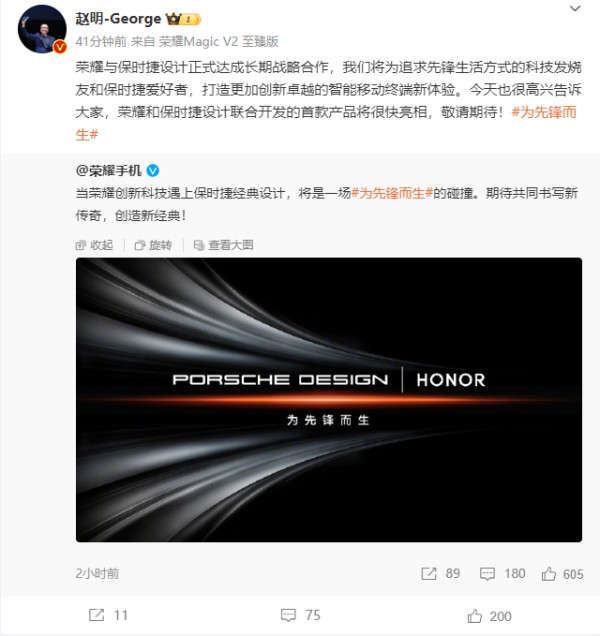Open 荣耀Magic V2 至臻版 device source link

(x=218, y=41)
